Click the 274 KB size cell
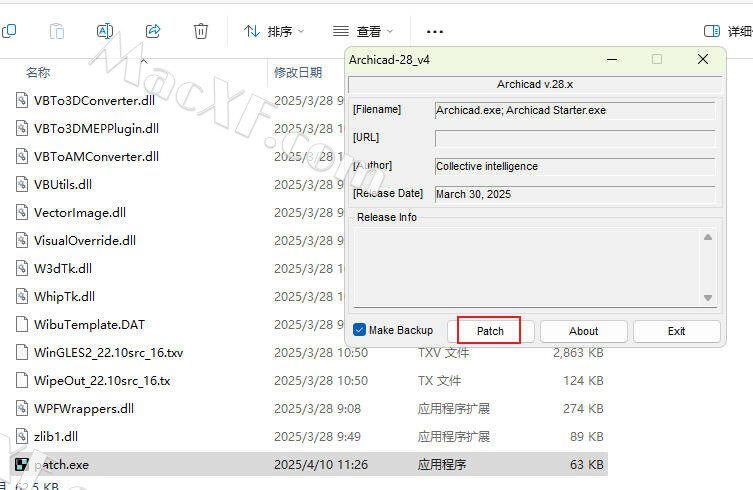Image resolution: width=753 pixels, height=490 pixels. pos(583,409)
